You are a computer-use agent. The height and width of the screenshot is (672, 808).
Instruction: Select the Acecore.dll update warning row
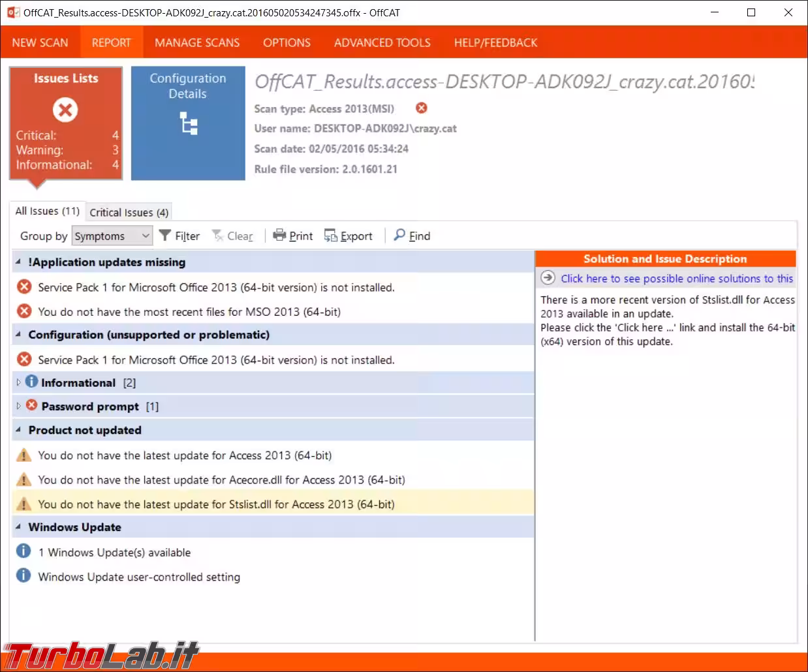221,480
